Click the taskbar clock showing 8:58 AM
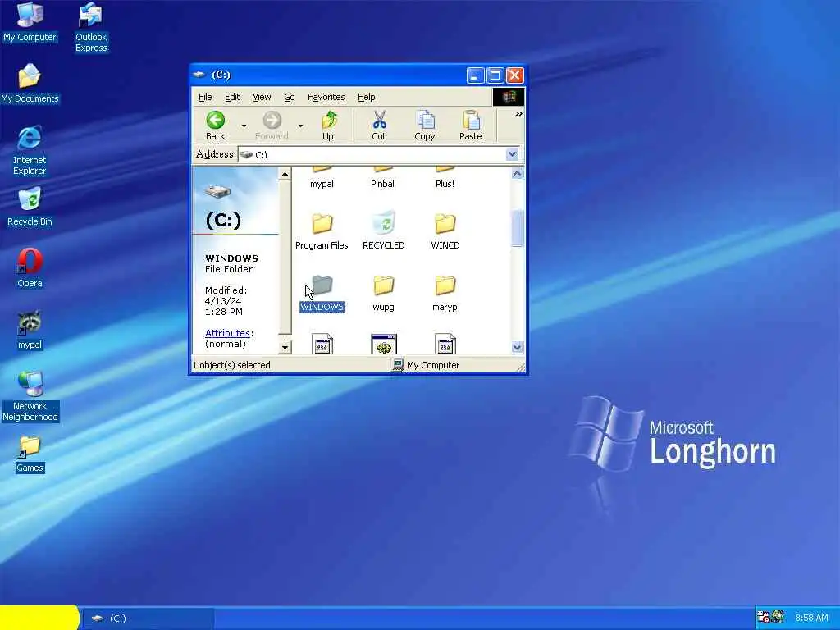The width and height of the screenshot is (840, 630). click(811, 618)
